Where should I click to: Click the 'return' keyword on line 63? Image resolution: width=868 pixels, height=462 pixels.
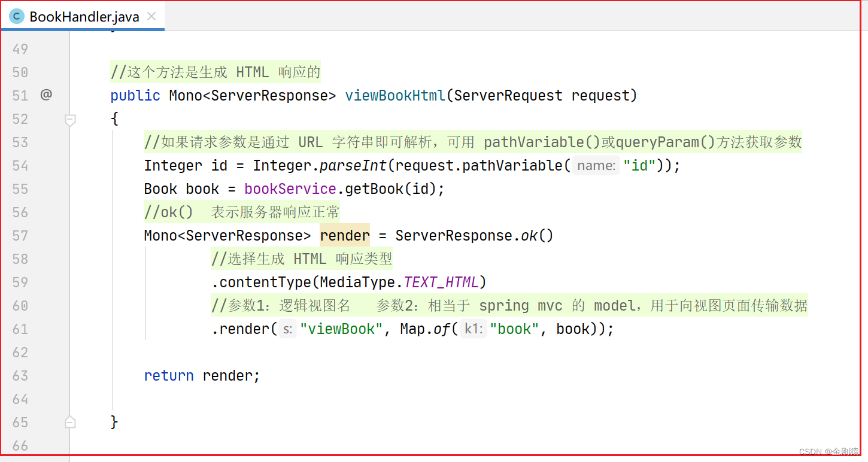click(x=169, y=376)
